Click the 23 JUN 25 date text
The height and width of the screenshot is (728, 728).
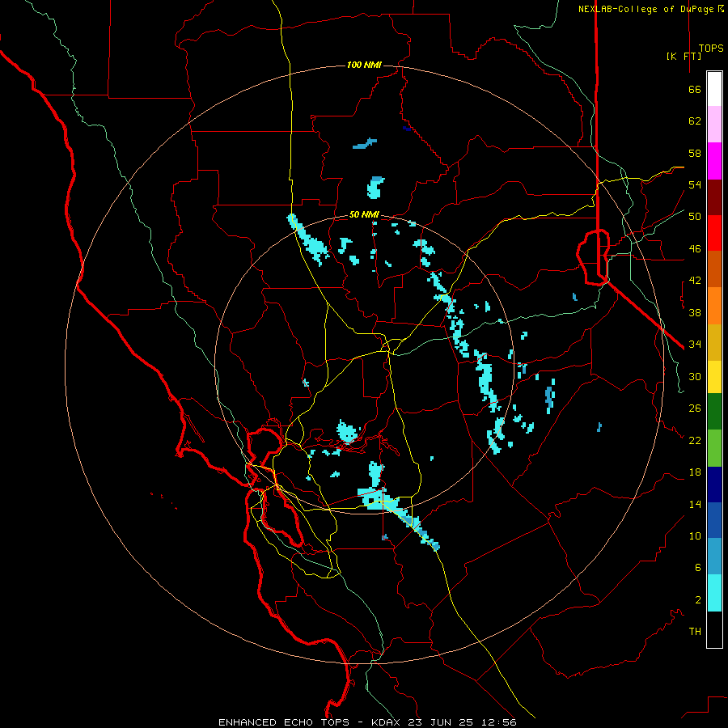(441, 722)
